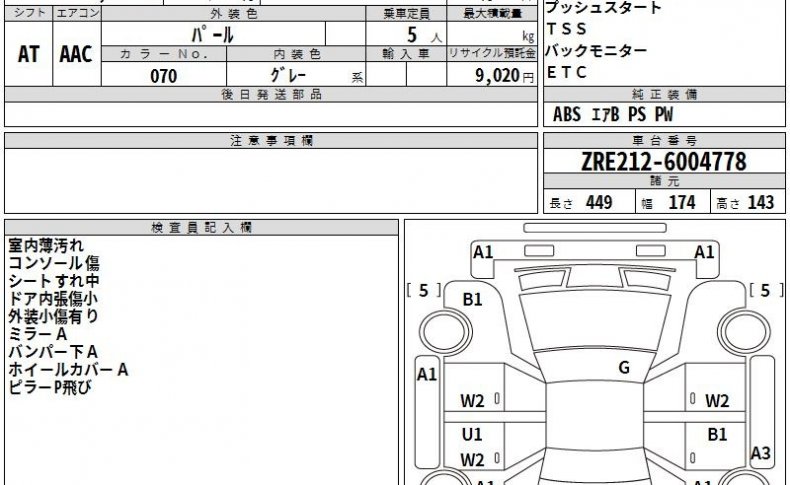Viewport: 790px width, 485px height.
Task: Click the エアコン column header
Action: [77, 13]
